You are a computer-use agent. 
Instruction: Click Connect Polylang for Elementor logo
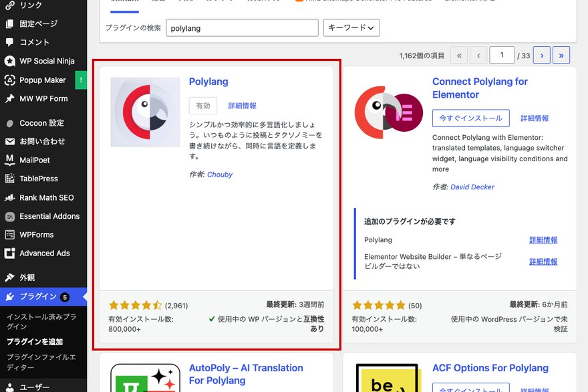389,112
